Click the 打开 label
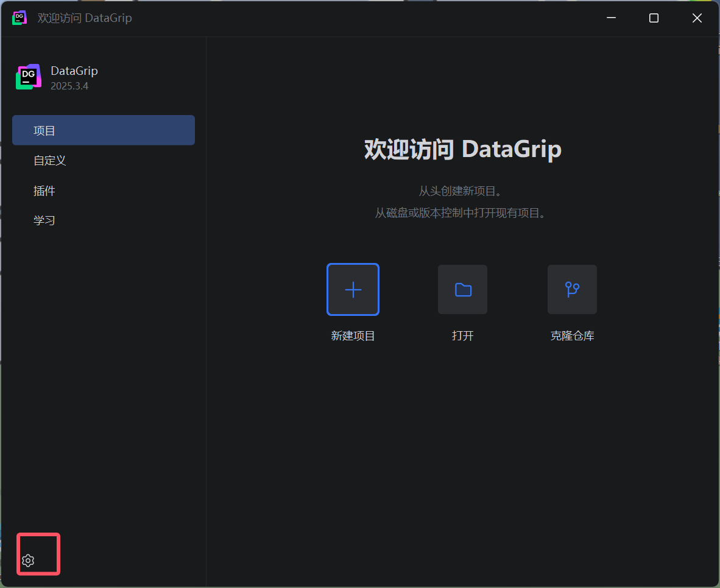 [462, 336]
